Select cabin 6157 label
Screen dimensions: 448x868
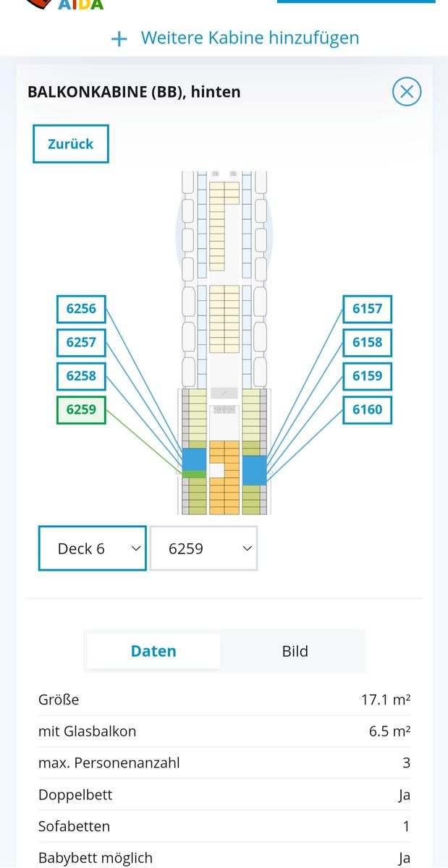[x=367, y=309]
